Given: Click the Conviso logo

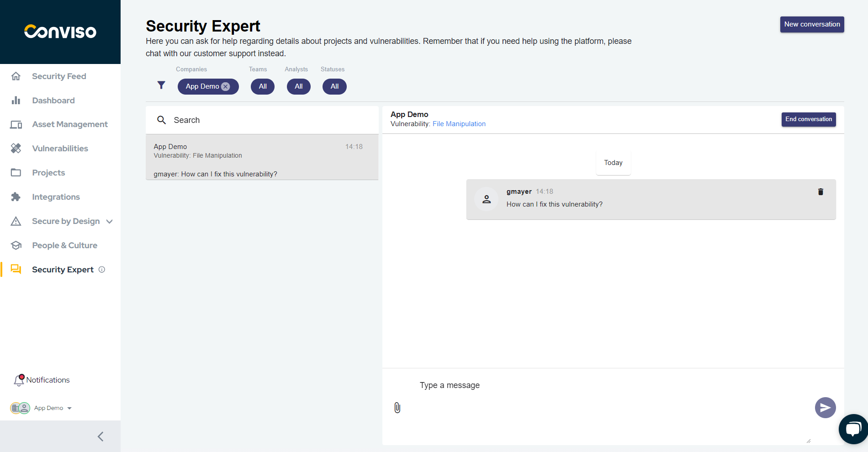Looking at the screenshot, I should point(60,32).
